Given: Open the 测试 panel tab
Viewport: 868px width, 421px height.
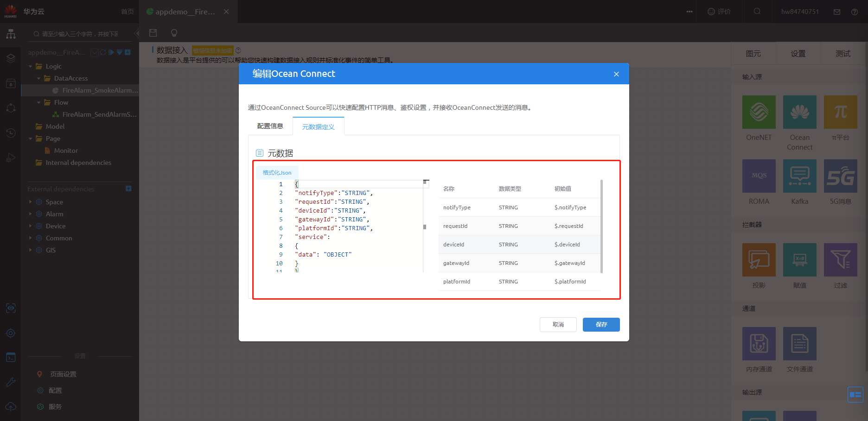Looking at the screenshot, I should (843, 54).
